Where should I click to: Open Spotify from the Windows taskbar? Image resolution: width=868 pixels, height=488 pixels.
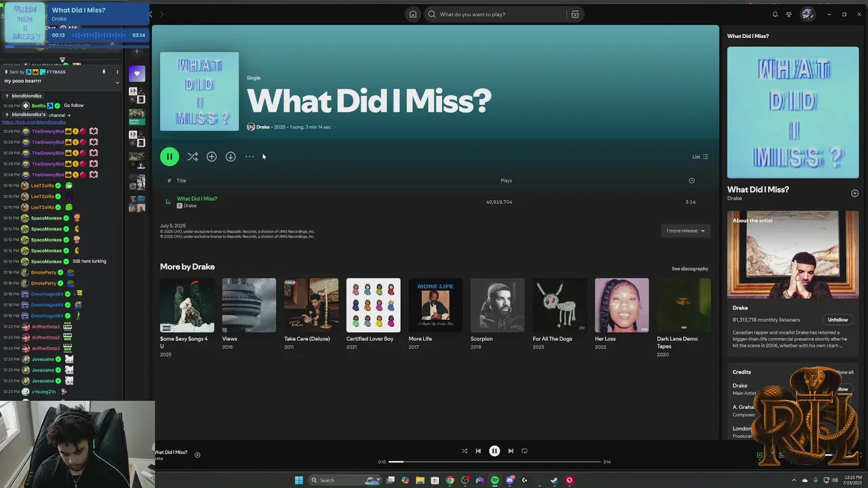pyautogui.click(x=494, y=480)
